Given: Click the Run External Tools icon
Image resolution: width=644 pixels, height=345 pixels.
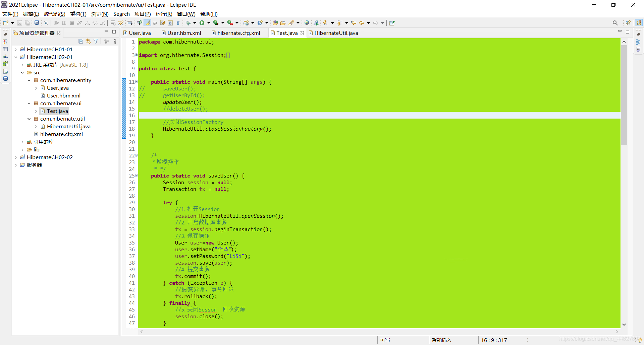Looking at the screenshot, I should [230, 23].
